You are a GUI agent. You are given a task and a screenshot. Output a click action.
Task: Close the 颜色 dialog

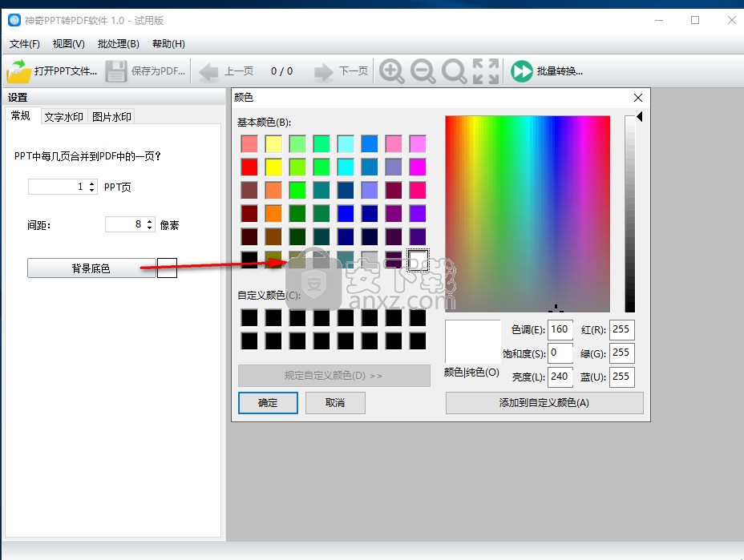(x=638, y=98)
